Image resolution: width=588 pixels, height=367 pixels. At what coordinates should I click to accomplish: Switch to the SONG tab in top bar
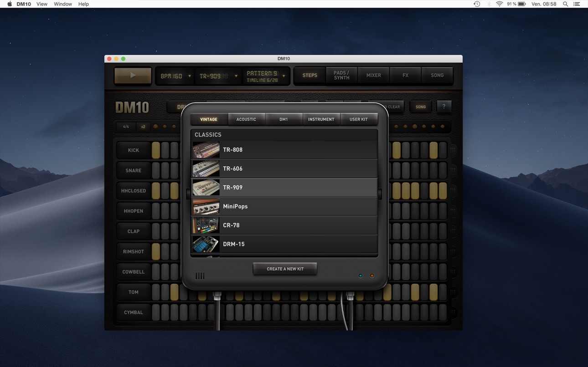point(437,75)
